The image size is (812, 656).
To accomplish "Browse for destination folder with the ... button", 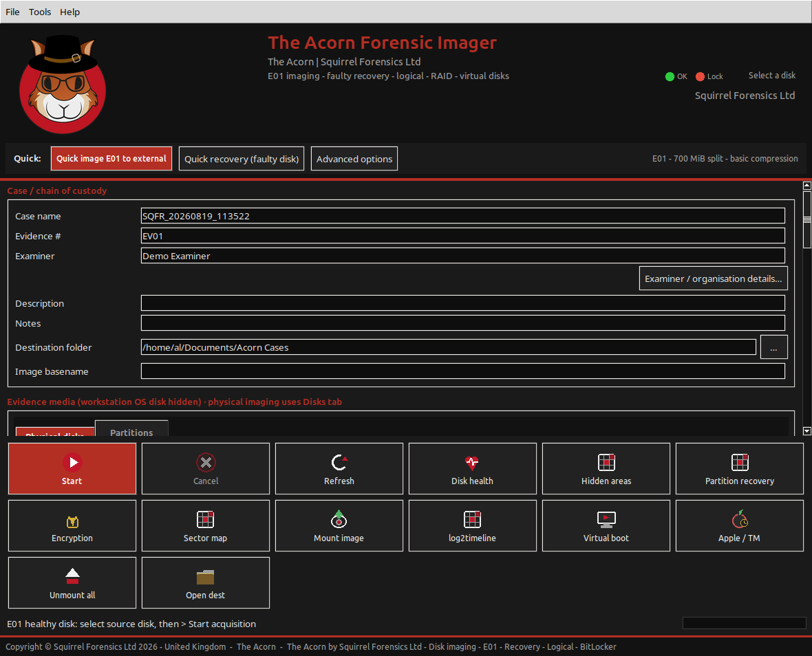I will tap(773, 347).
